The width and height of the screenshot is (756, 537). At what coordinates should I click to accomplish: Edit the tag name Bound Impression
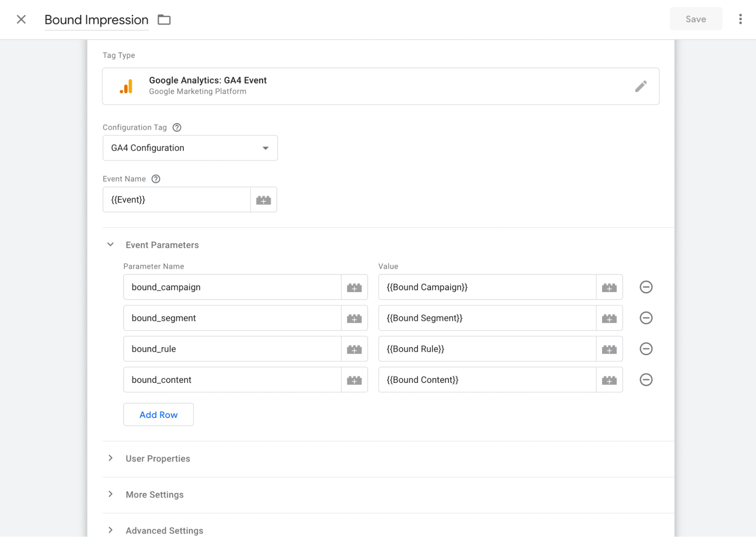point(96,20)
